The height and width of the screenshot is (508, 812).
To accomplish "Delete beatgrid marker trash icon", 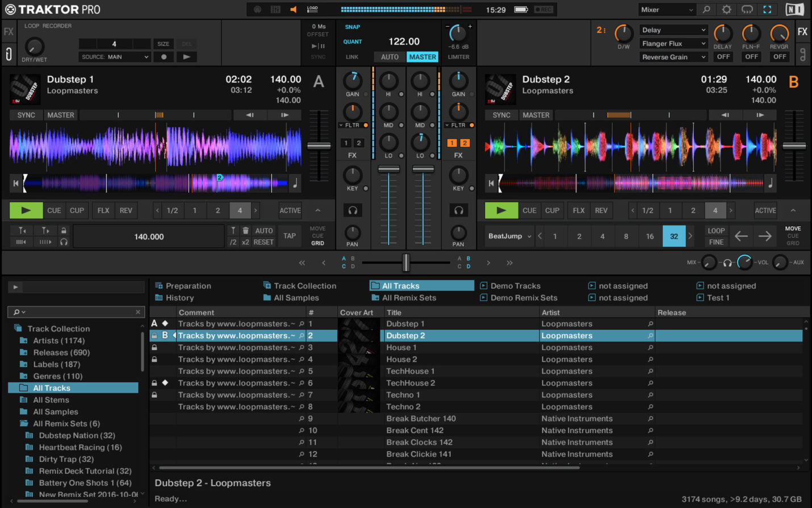I will coord(245,231).
